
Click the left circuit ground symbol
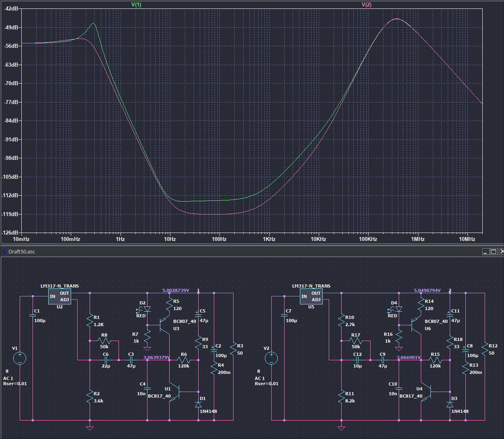click(x=90, y=428)
